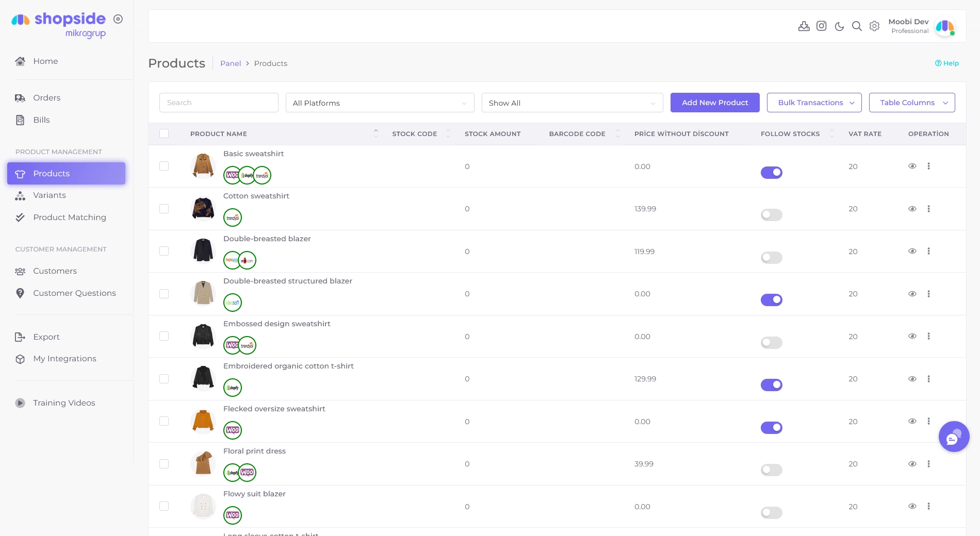Sort by Follow Stocks column arrows
Image resolution: width=980 pixels, height=536 pixels.
coord(832,133)
